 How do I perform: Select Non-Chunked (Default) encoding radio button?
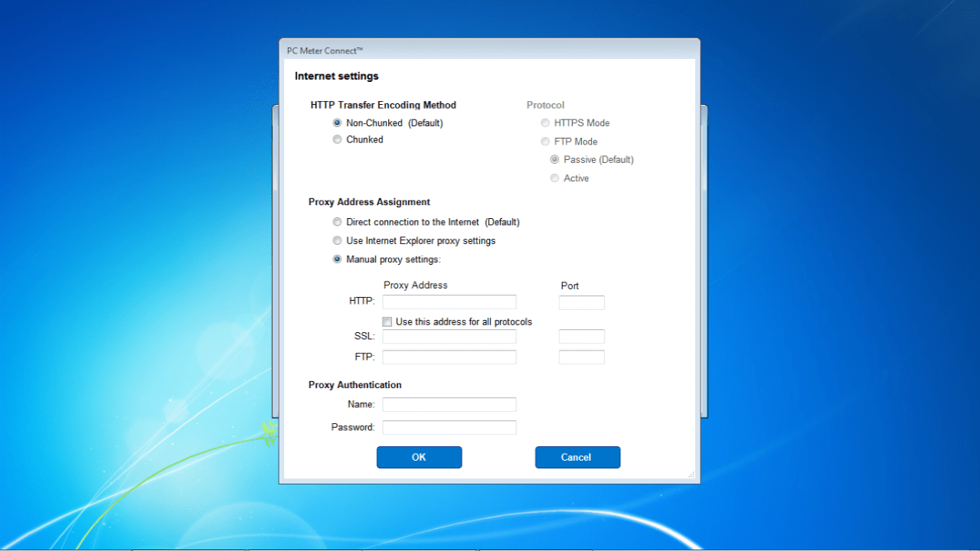click(x=337, y=123)
